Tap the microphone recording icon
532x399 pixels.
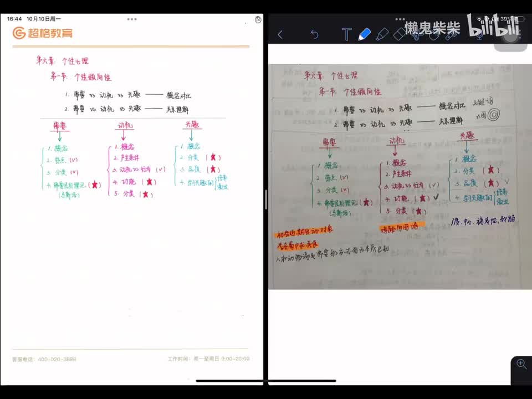(x=479, y=34)
